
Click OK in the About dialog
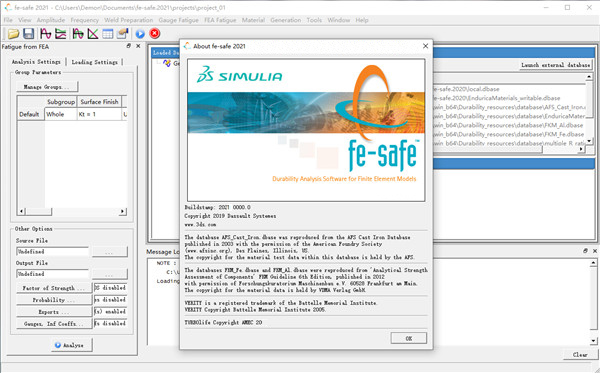point(409,338)
